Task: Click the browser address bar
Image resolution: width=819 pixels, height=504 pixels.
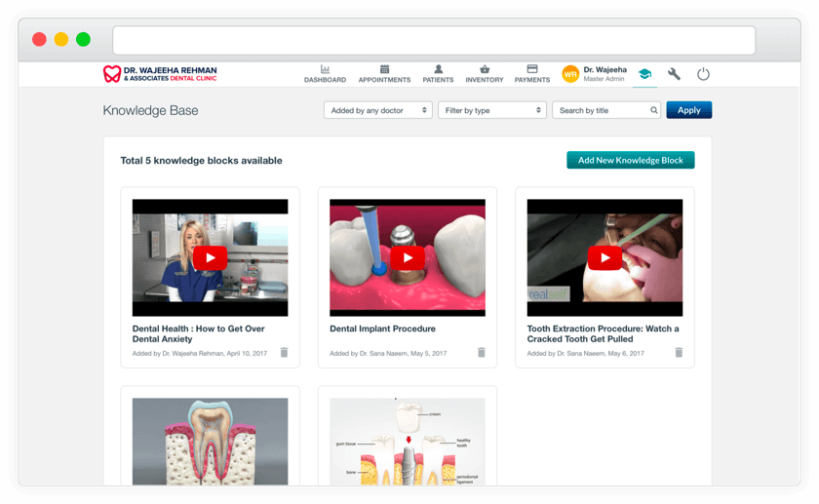Action: click(x=434, y=40)
